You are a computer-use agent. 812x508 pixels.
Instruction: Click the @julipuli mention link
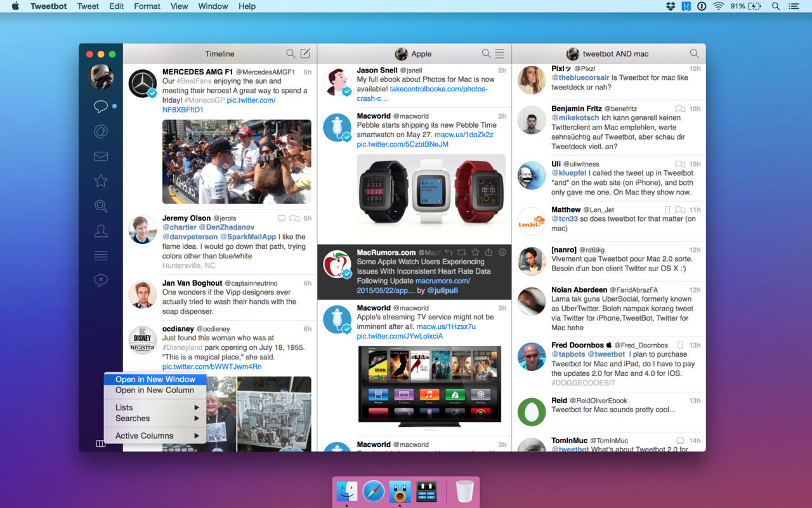442,290
